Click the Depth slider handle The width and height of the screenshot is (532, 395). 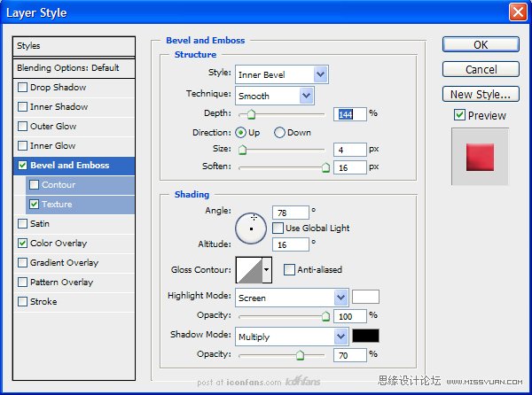pyautogui.click(x=251, y=114)
